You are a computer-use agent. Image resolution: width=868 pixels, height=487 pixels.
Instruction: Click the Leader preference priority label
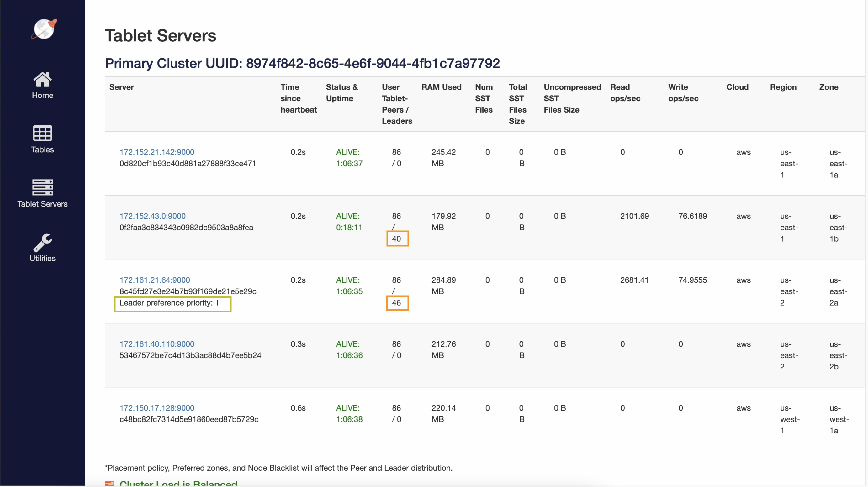[169, 303]
